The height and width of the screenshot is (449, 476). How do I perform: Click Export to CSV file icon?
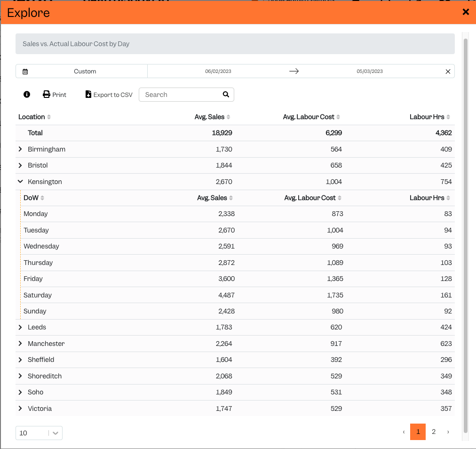pos(88,94)
